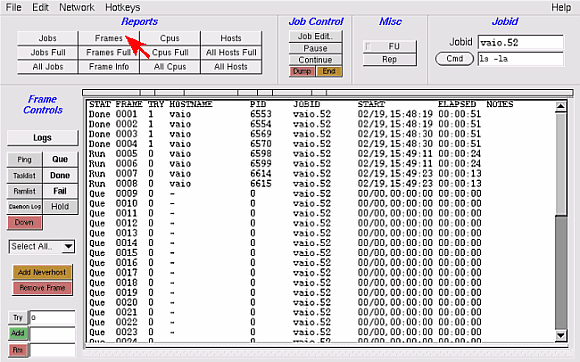Click the frame list vertical scrollbar thumb
Image resolution: width=580 pixels, height=362 pixels.
561,163
